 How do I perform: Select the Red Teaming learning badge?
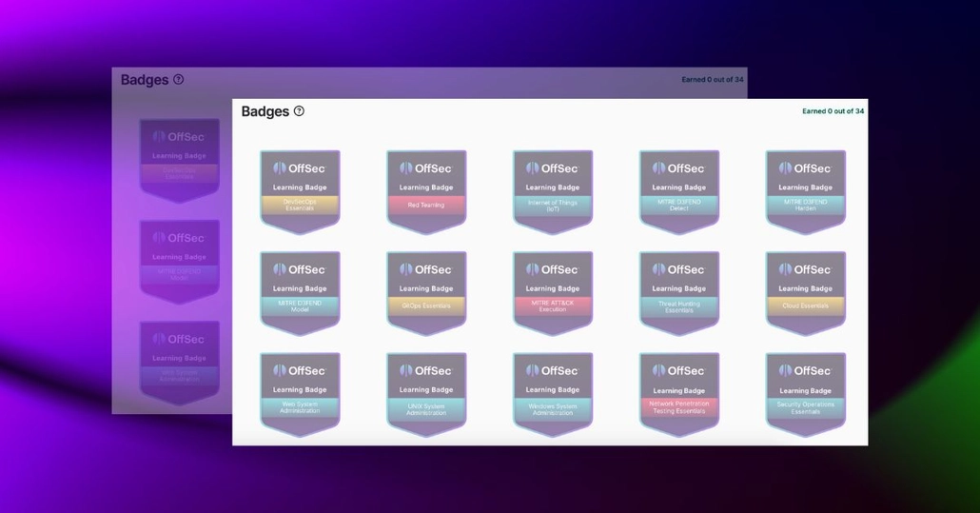pyautogui.click(x=426, y=192)
